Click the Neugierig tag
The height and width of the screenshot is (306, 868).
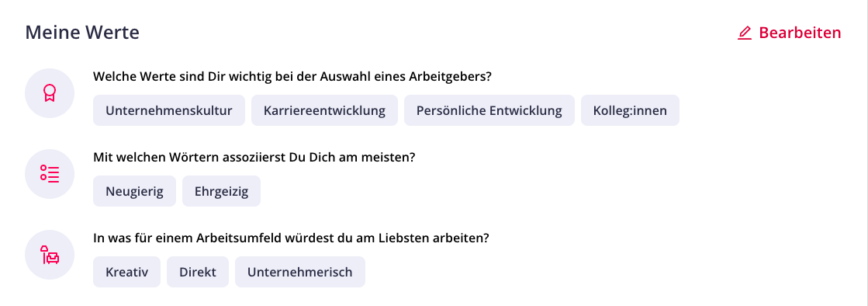(134, 191)
